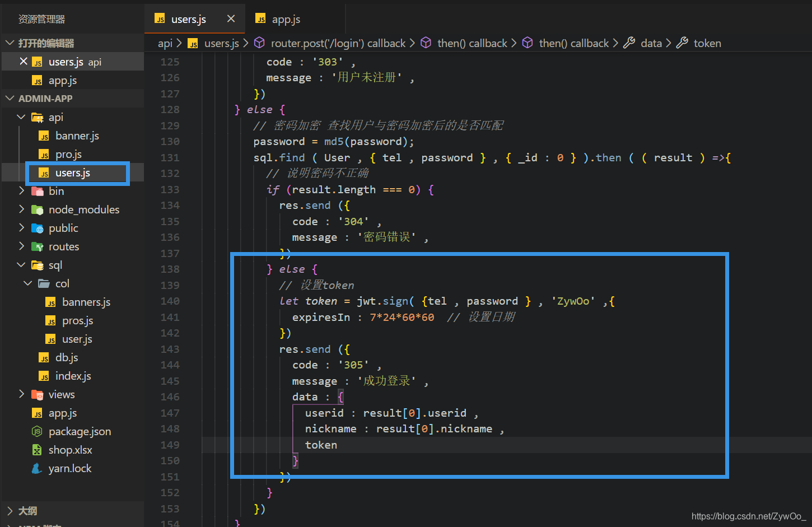This screenshot has width=812, height=527.
Task: Collapse the api folder
Action: pyautogui.click(x=21, y=117)
